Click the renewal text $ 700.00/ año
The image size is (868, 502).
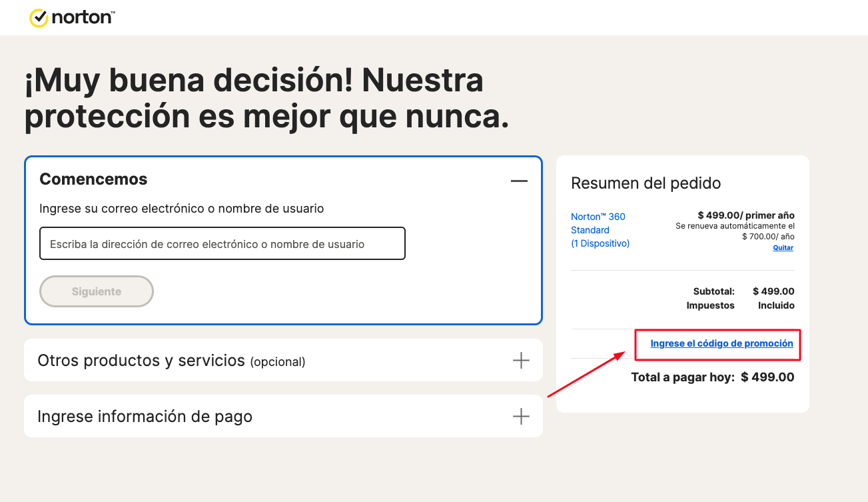point(768,237)
